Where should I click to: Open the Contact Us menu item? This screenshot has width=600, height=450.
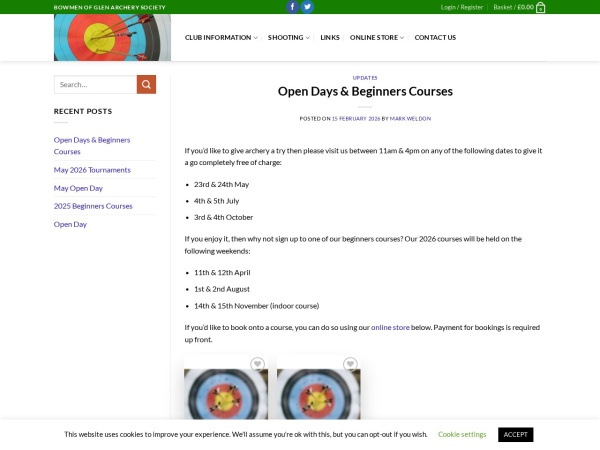point(435,38)
